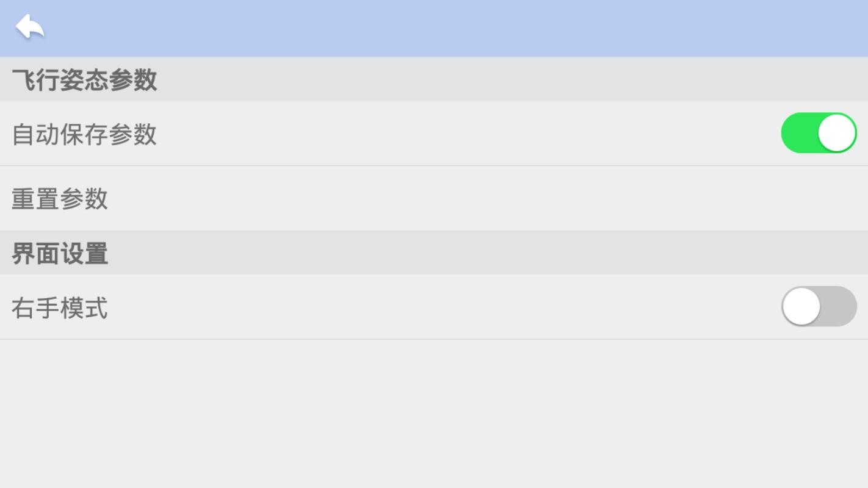Screen dimensions: 868x488
Task: Select the 飞行姿态参数 section header text
Action: click(x=84, y=80)
